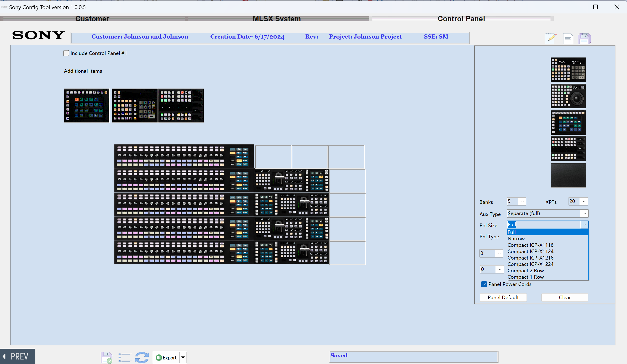This screenshot has width=627, height=364.
Task: Click top bank crosspoint row panel
Action: [184, 156]
